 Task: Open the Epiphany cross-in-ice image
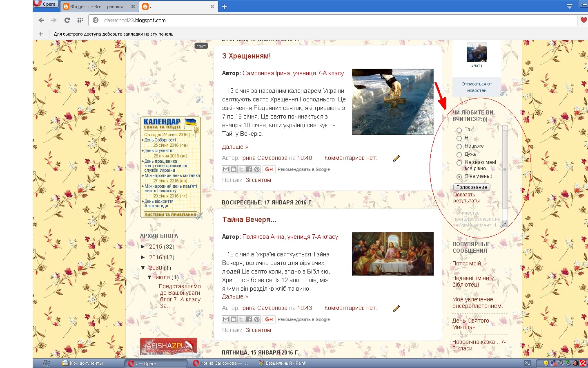(393, 102)
